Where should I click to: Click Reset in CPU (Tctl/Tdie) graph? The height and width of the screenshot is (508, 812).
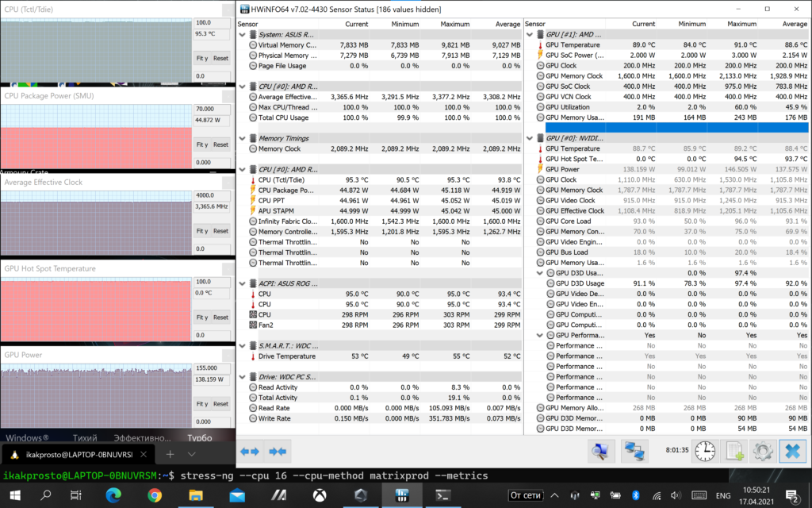point(220,58)
